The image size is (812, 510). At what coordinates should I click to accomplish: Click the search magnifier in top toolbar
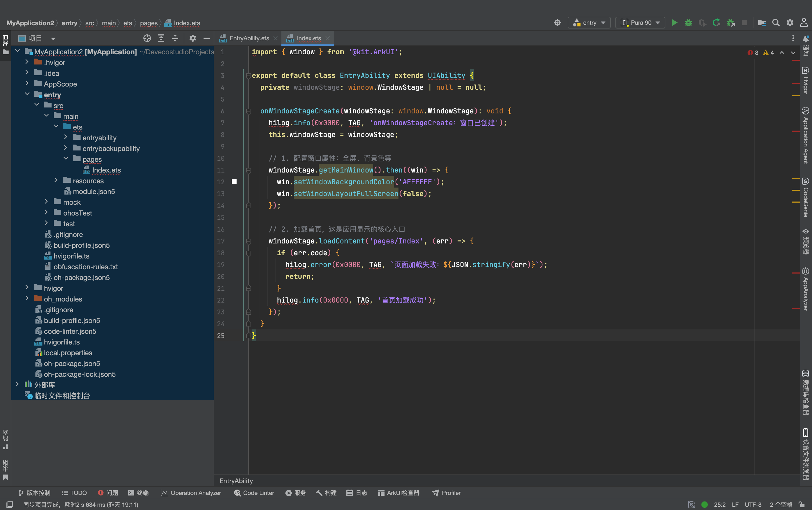coord(775,23)
